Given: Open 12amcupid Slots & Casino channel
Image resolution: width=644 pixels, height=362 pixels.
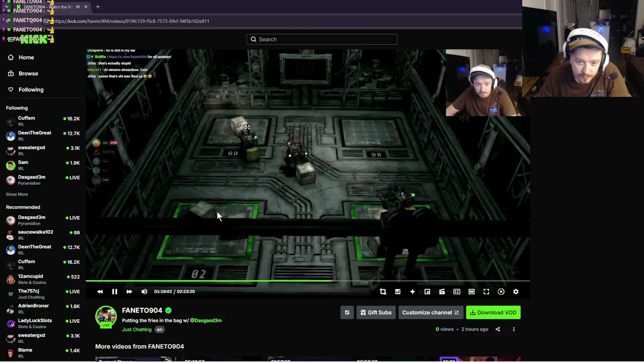Looking at the screenshot, I should coord(43,279).
